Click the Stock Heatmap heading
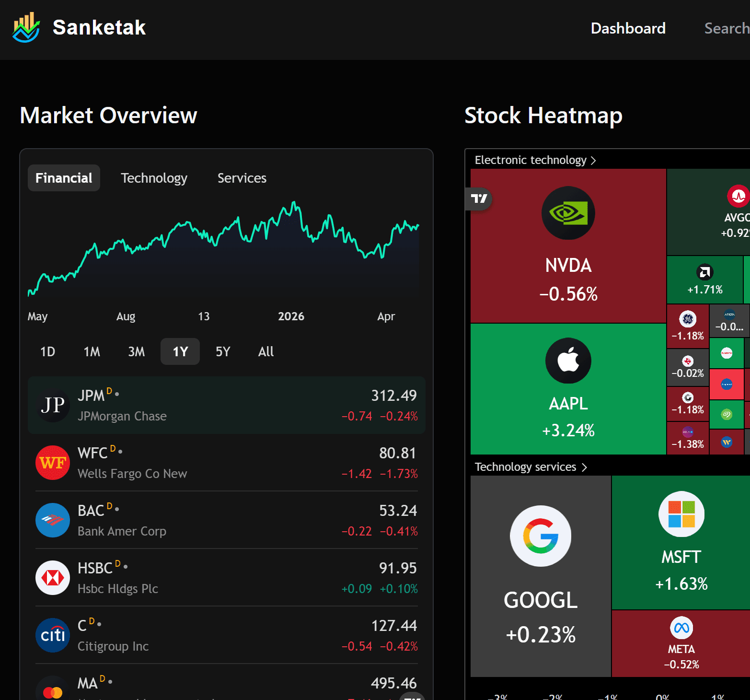This screenshot has height=700, width=750. pos(543,116)
